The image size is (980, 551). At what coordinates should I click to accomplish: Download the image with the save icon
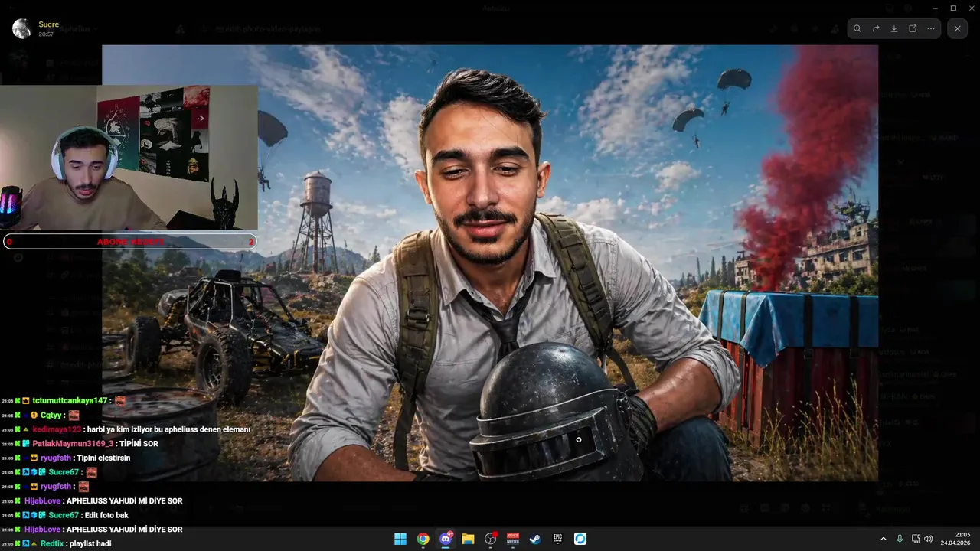[x=894, y=28]
